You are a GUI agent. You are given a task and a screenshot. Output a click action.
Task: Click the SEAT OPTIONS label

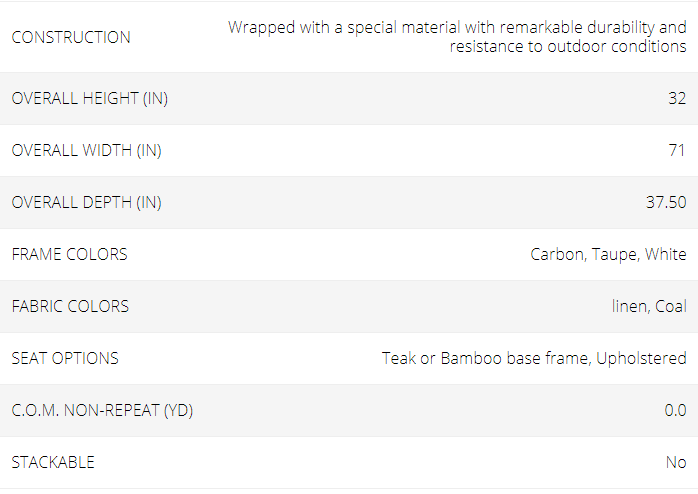tap(65, 359)
